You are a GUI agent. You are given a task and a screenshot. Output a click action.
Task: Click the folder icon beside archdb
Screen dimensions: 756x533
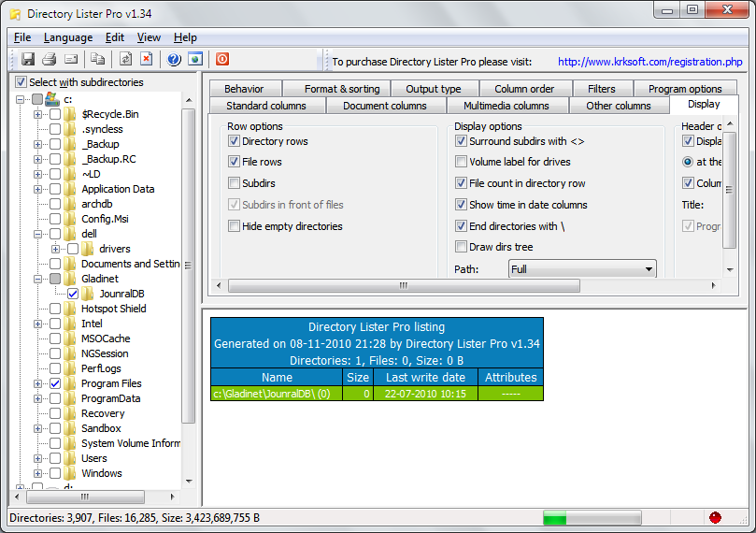pyautogui.click(x=70, y=204)
